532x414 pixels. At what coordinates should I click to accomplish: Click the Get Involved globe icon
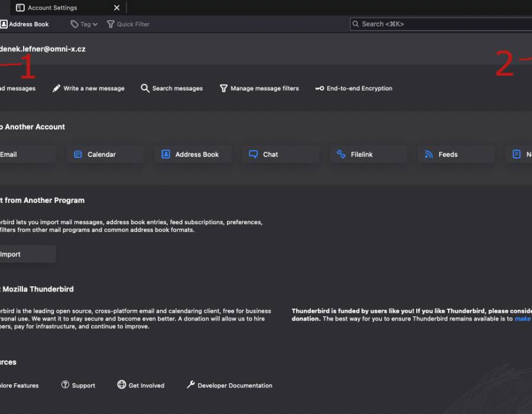pos(121,384)
